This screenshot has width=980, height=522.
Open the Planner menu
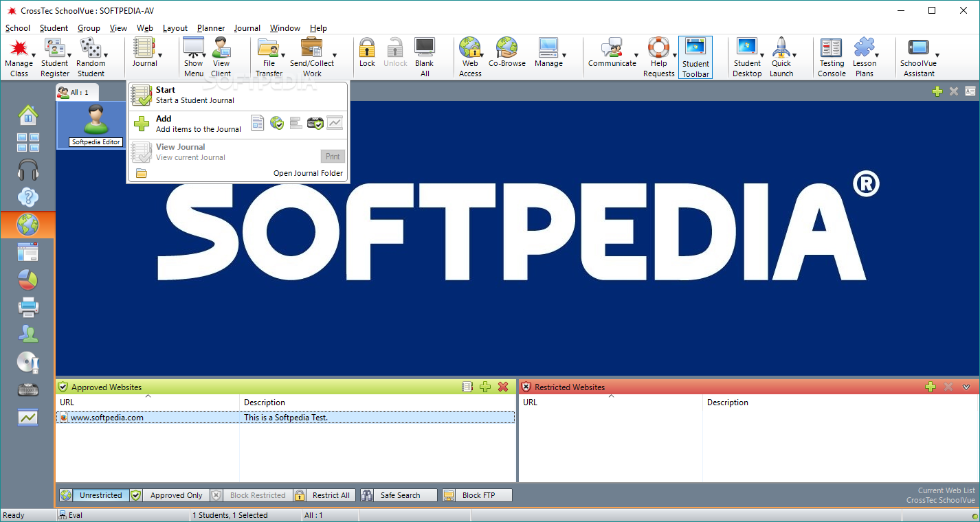211,28
